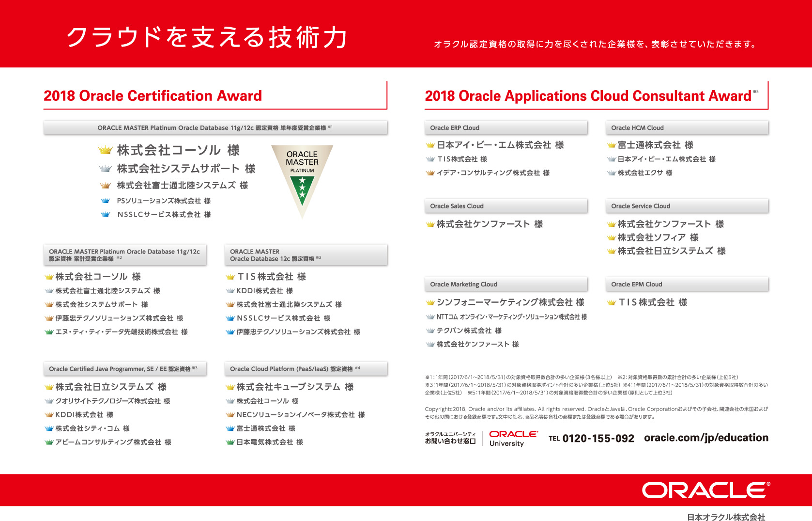This screenshot has width=812, height=521.
Task: Click the text 株式会社ソフィア 様
Action: pyautogui.click(x=658, y=237)
